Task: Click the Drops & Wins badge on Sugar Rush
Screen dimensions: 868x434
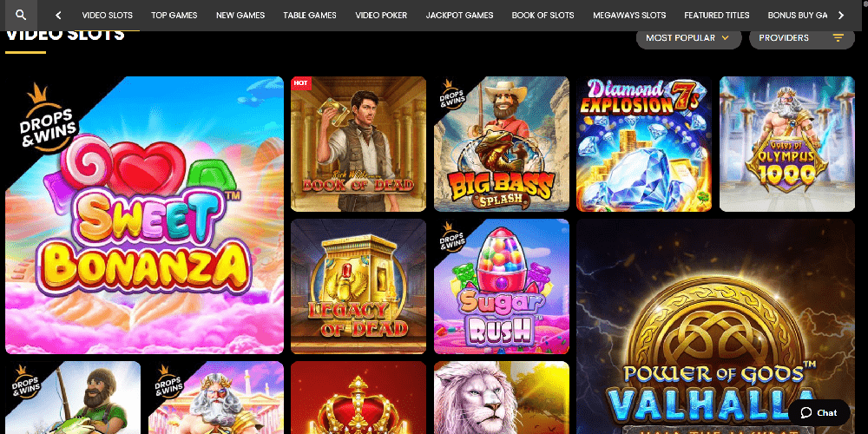Action: tap(452, 237)
